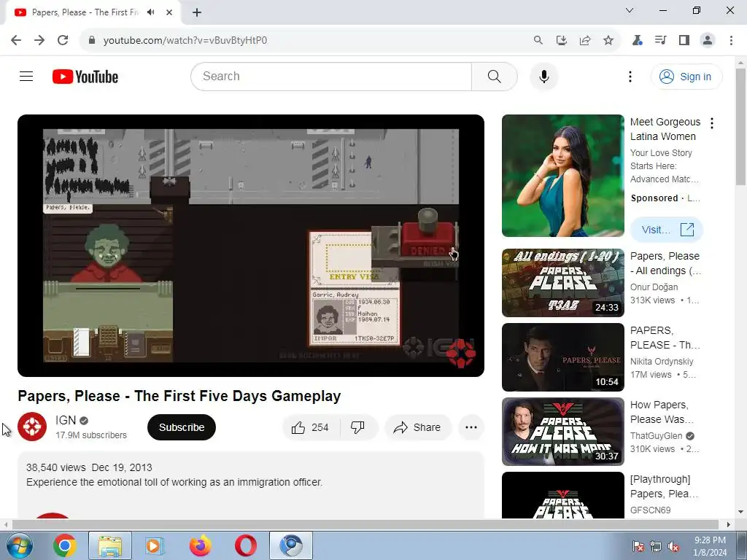Click the horizontal scrollbar right arrow
The width and height of the screenshot is (747, 560).
pos(729,525)
